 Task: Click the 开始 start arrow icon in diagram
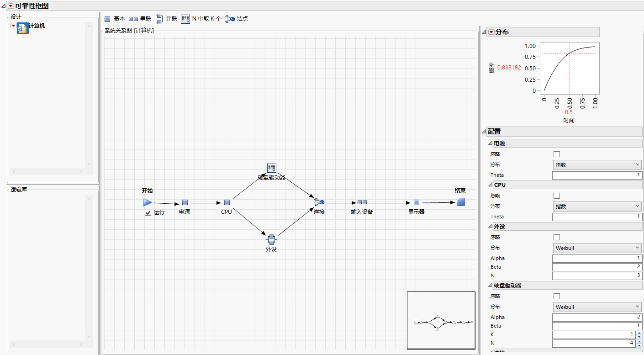(147, 202)
